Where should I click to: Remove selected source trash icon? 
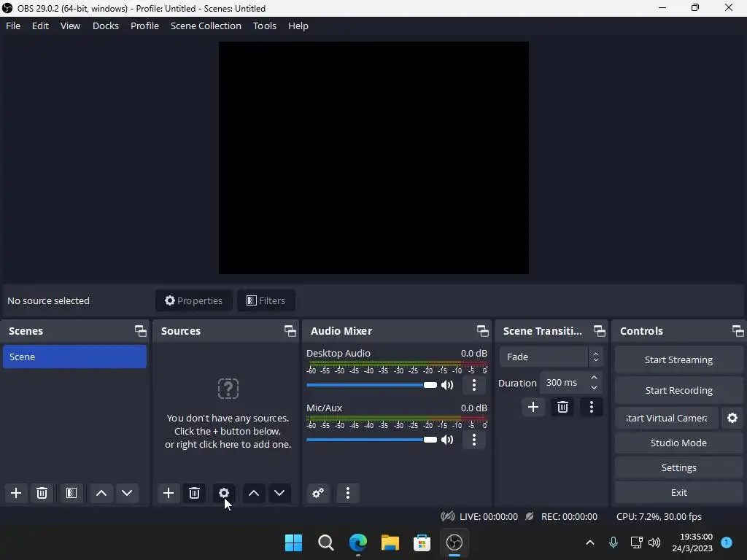(194, 493)
